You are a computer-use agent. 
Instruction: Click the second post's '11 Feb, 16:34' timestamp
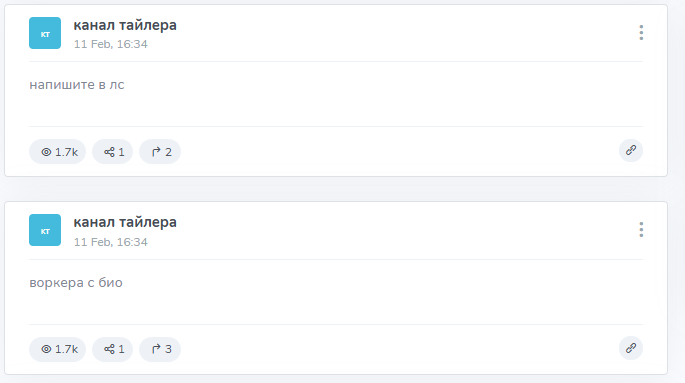(111, 242)
